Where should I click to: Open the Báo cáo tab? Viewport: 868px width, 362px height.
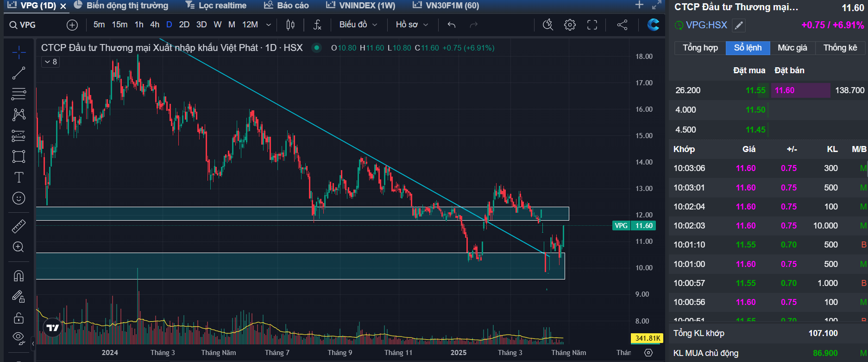tap(286, 6)
